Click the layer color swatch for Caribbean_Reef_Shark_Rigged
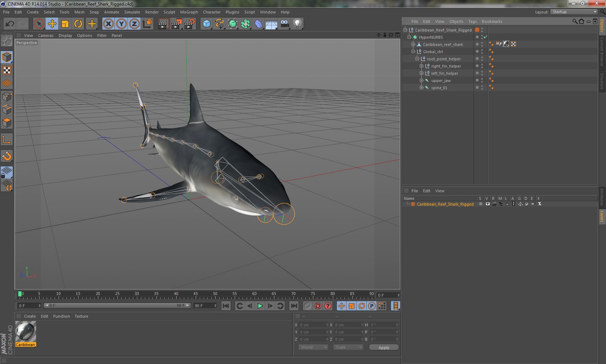606x364 pixels. coord(413,204)
